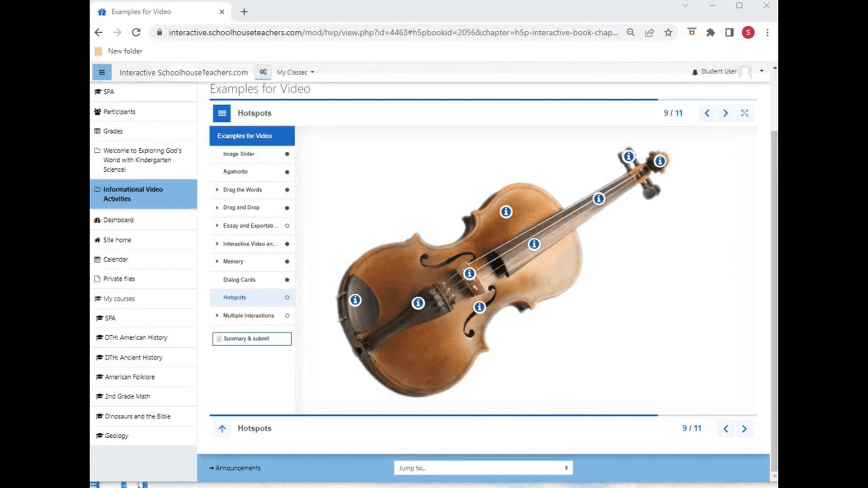868x488 pixels.
Task: Expand the Interactive Video chapter
Action: (x=217, y=244)
